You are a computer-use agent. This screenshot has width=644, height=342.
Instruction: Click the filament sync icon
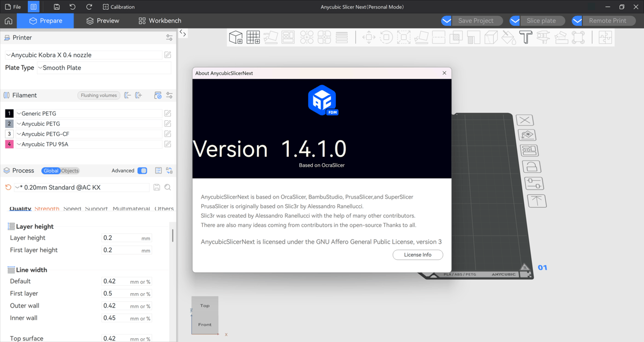click(x=158, y=95)
